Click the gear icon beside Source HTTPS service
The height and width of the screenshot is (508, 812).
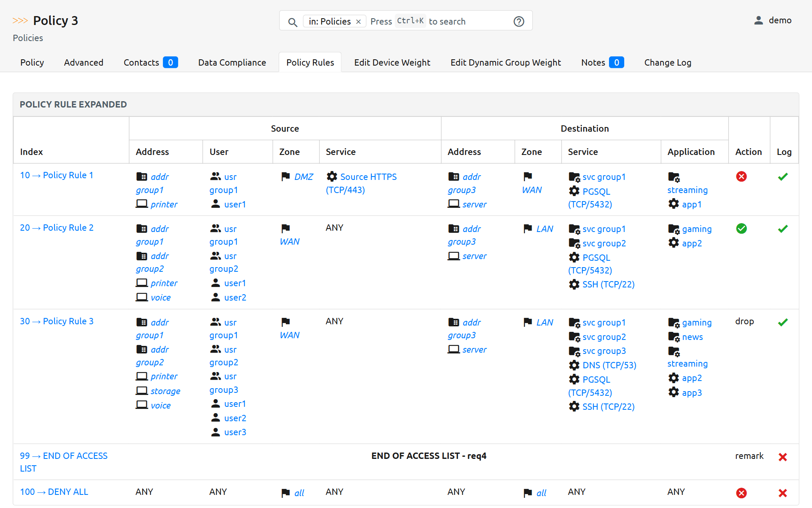tap(332, 177)
